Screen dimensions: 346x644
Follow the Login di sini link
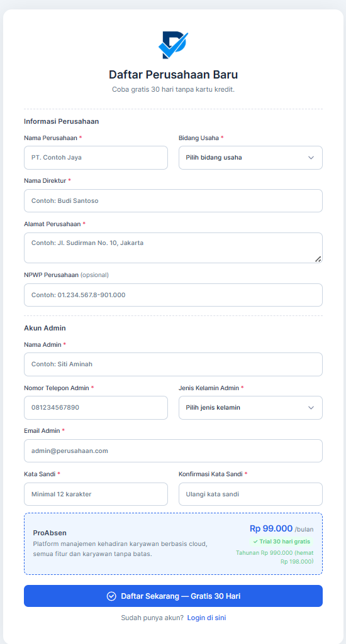[x=206, y=618]
